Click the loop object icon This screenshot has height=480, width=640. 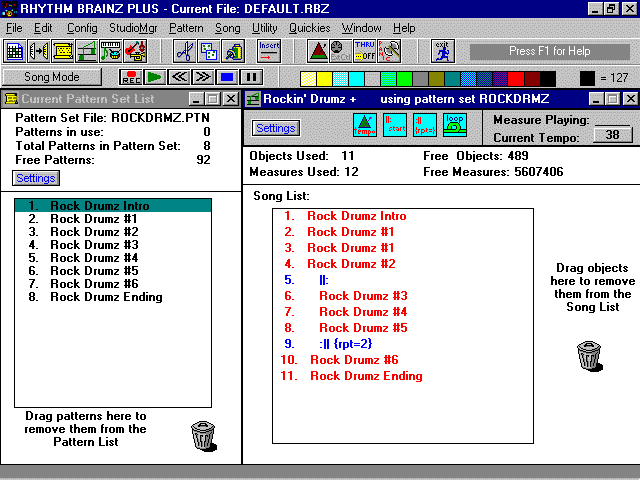click(x=452, y=126)
